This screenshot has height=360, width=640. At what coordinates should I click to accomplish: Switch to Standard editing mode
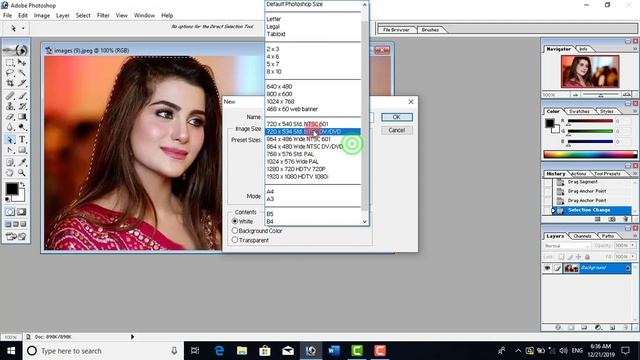click(10, 212)
